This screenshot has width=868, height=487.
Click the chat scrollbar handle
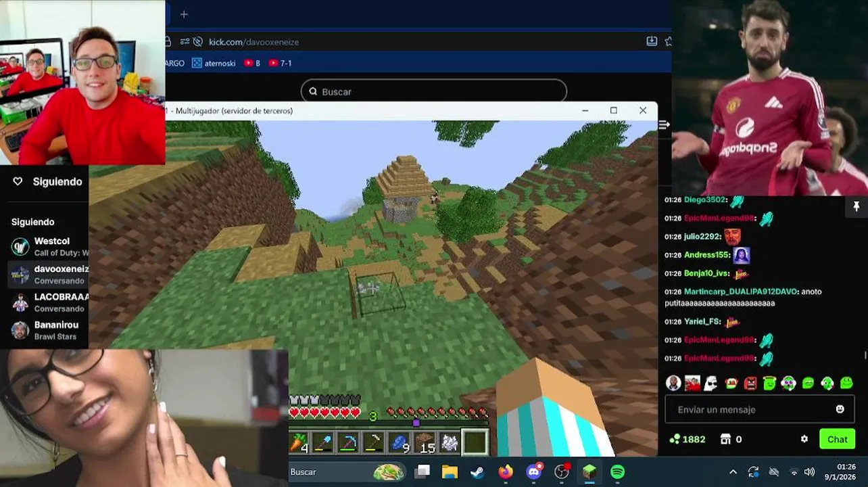865,356
